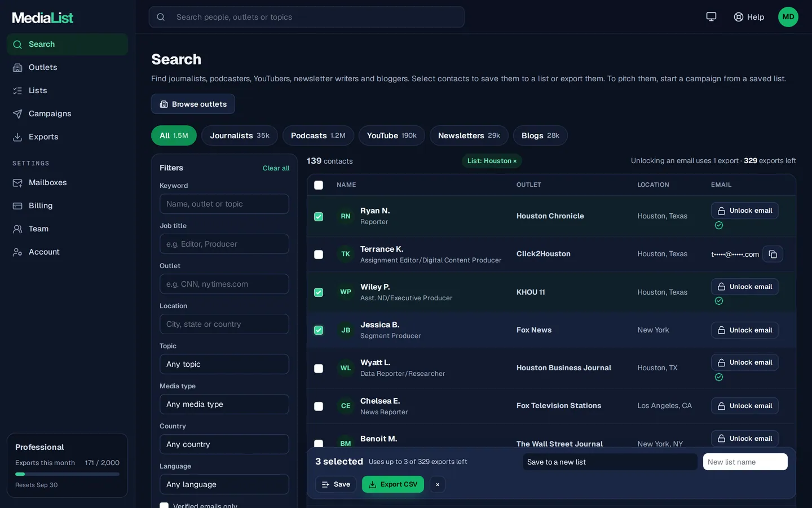Click the Save button in selection bar

click(336, 484)
